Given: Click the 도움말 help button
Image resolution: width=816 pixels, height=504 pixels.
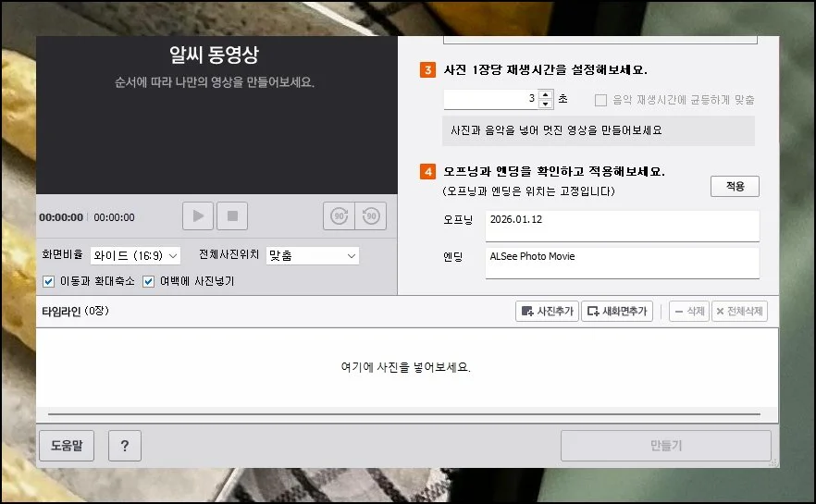Looking at the screenshot, I should [x=67, y=446].
